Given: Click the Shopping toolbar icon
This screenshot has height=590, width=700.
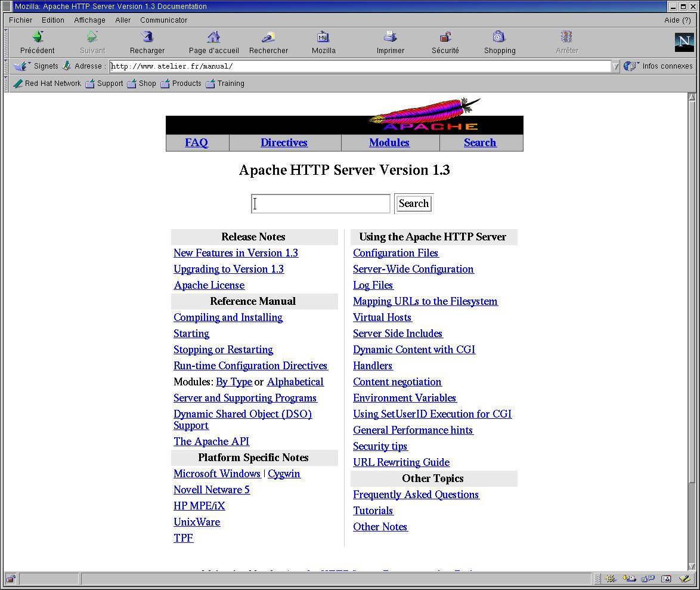Looking at the screenshot, I should [499, 36].
